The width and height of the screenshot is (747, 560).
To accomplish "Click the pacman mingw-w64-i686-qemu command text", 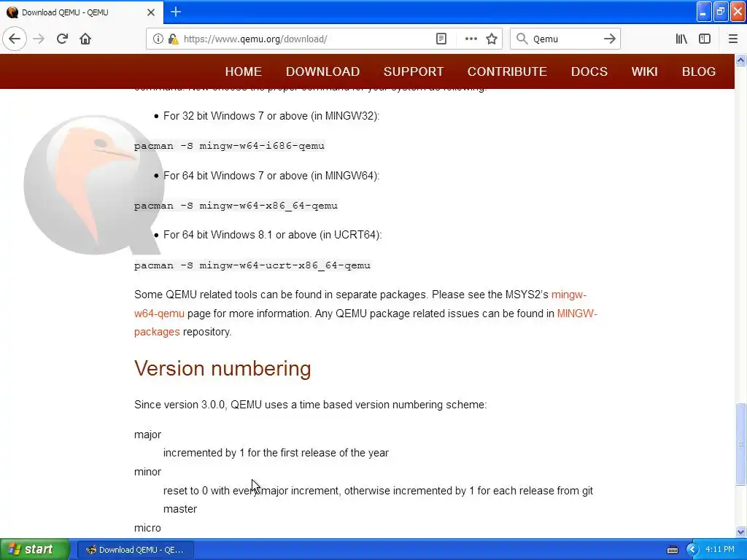I will coord(229,146).
